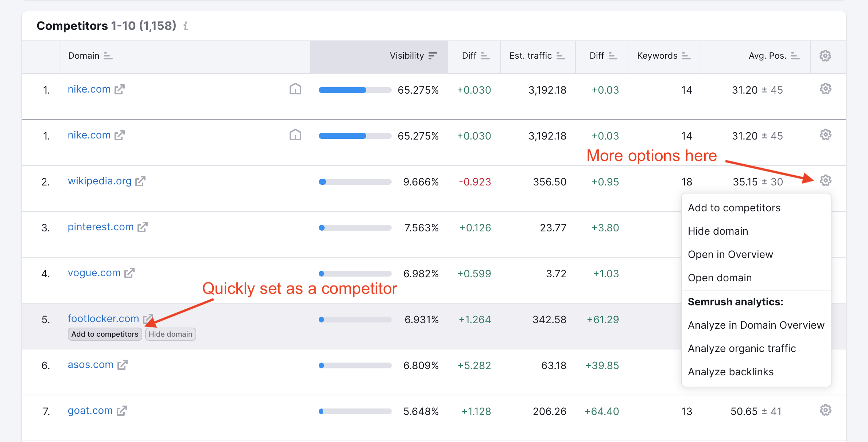Image resolution: width=868 pixels, height=442 pixels.
Task: Select Open in Overview menu option
Action: 730,254
